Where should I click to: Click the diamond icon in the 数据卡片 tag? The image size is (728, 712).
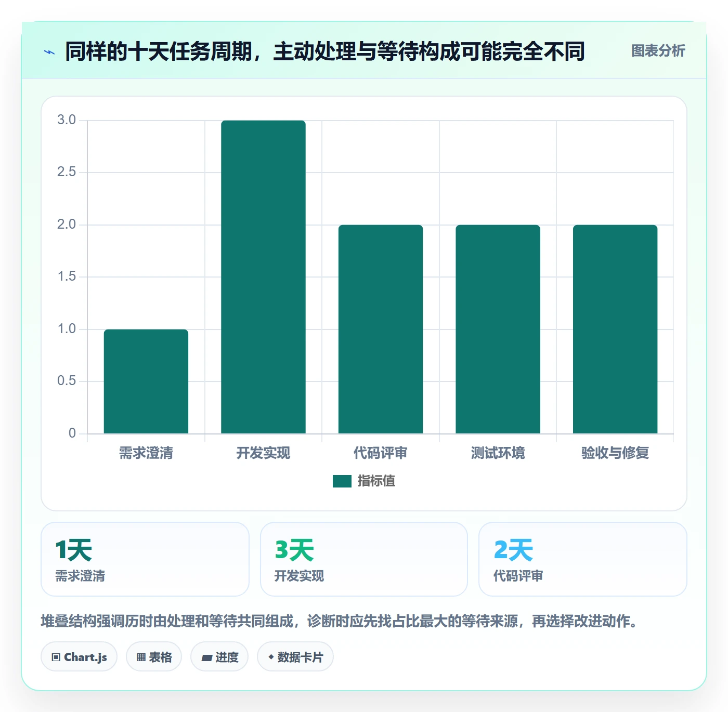271,657
